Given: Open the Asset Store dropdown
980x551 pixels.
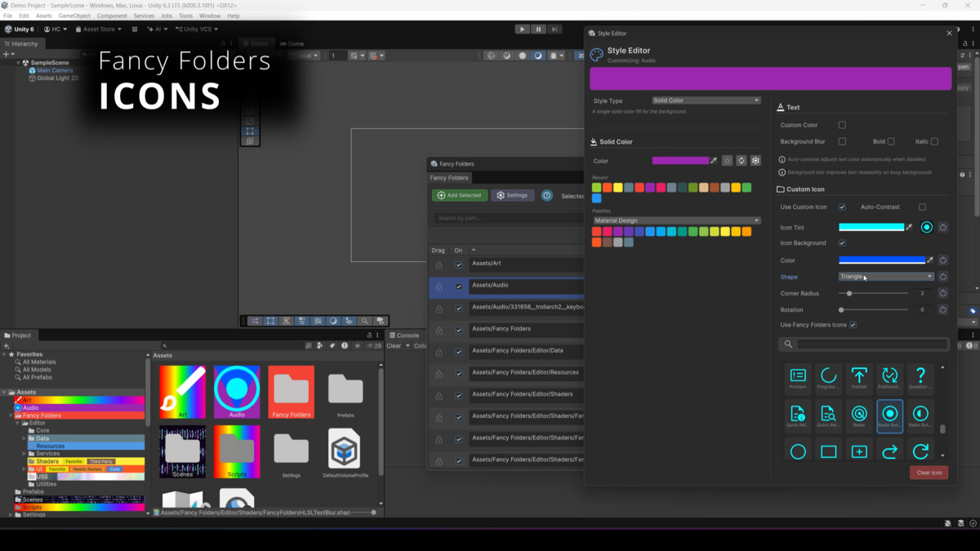Looking at the screenshot, I should pyautogui.click(x=99, y=29).
